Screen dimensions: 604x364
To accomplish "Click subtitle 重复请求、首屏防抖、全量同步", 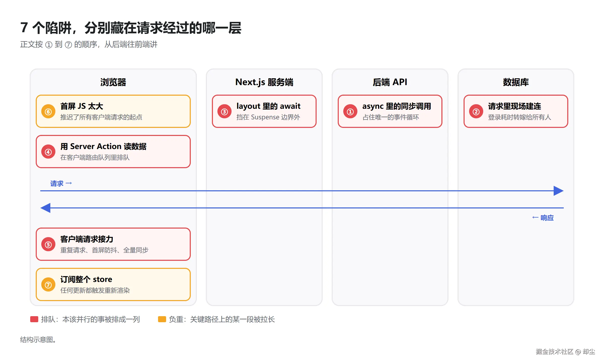I will [x=104, y=250].
